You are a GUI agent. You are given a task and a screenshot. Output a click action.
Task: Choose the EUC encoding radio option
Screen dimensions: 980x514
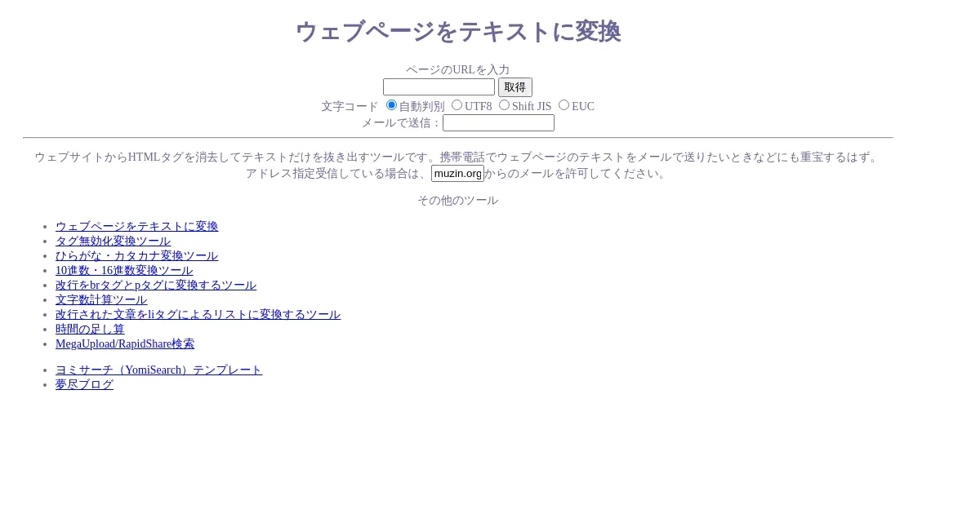pos(564,105)
